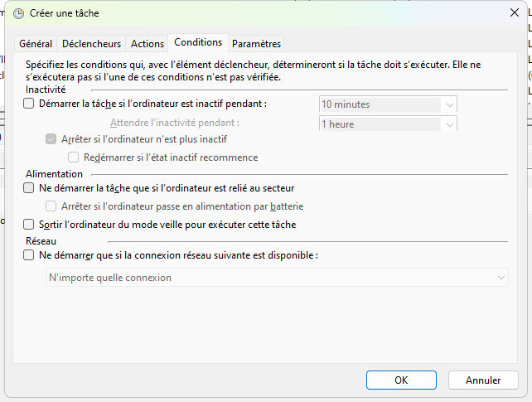Switch to the Général tab
532x402 pixels.
coord(36,44)
